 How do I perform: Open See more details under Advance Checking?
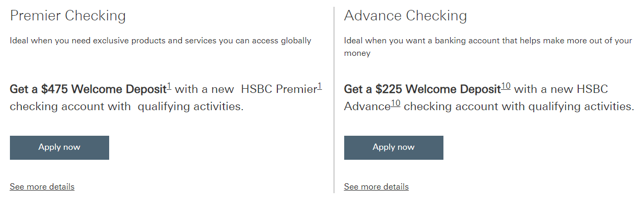pos(377,186)
